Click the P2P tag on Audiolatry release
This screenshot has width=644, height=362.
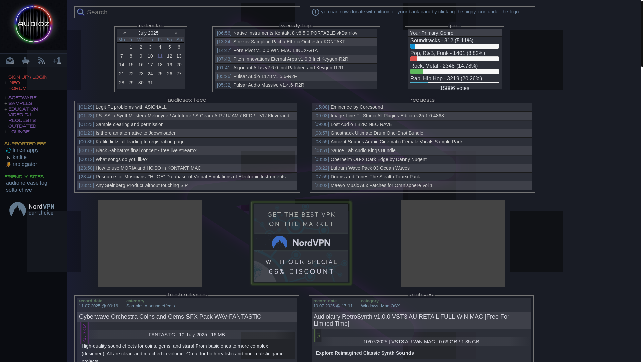tap(318, 336)
